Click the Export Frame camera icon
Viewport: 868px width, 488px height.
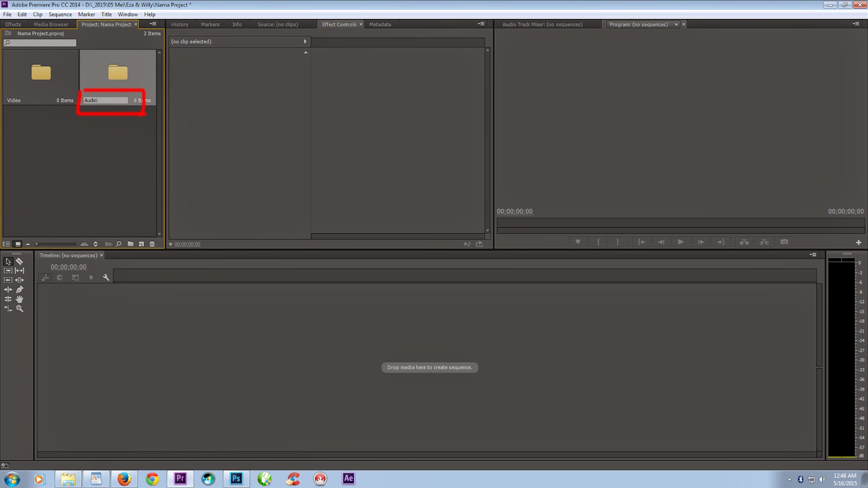[785, 242]
